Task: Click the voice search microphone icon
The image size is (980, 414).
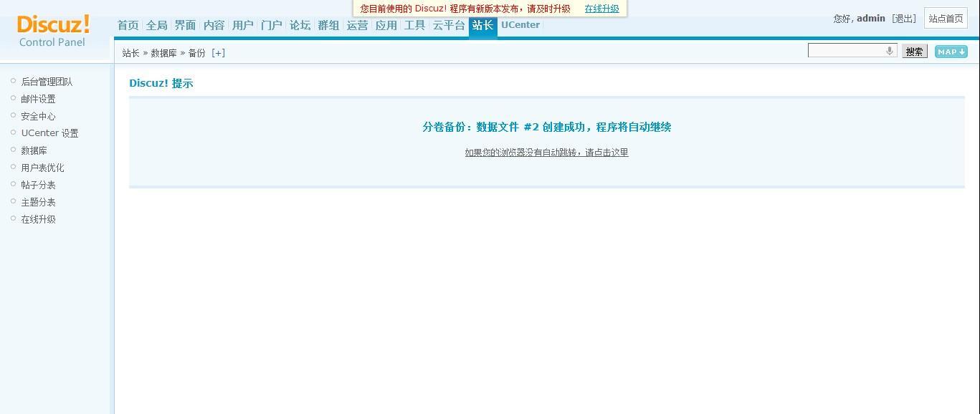Action: click(889, 51)
